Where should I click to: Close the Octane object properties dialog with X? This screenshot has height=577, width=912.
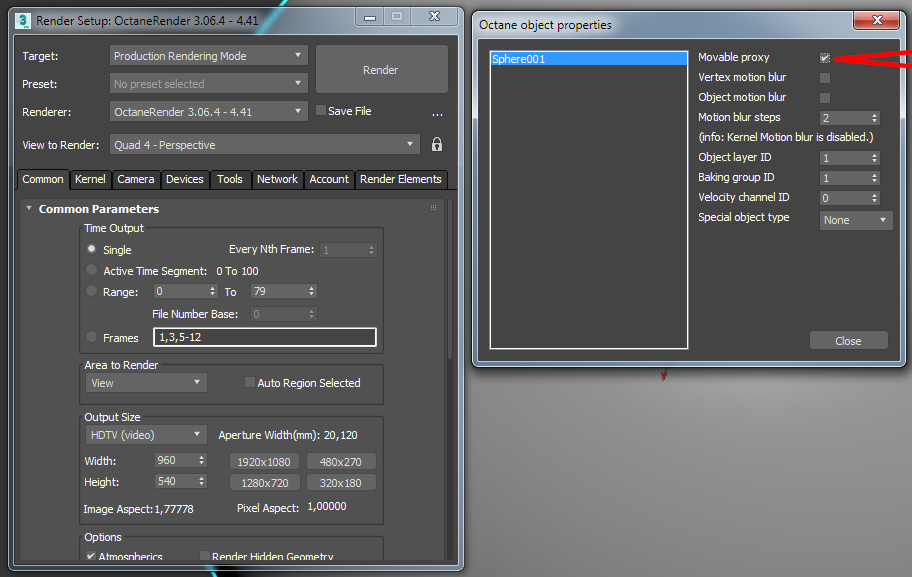(877, 20)
